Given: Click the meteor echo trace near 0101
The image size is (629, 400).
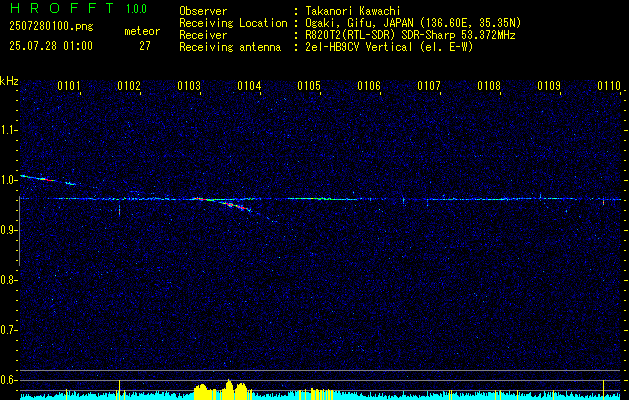Looking at the screenshot, I should (47, 180).
